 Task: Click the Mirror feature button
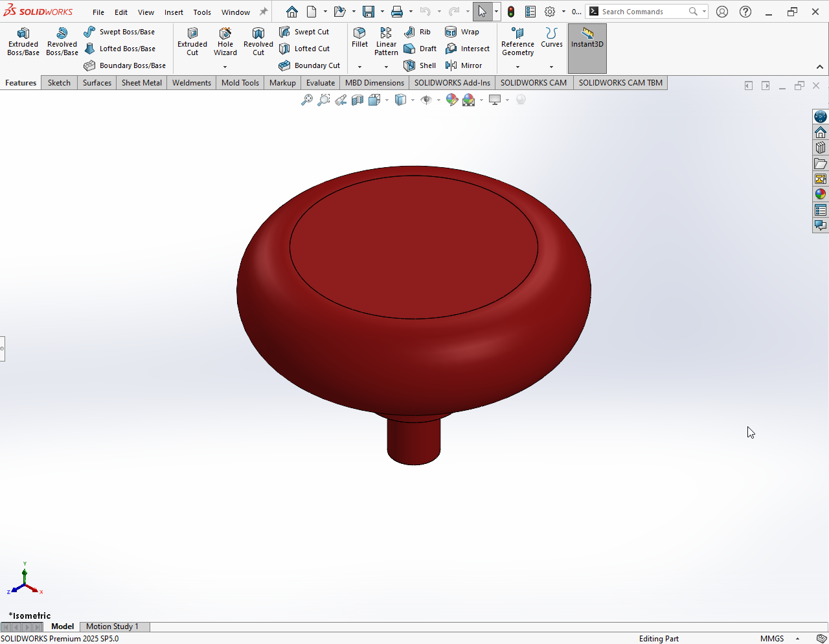[464, 65]
